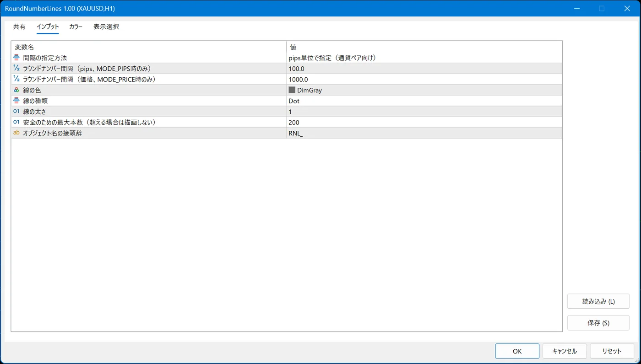Confirm settings with the OK button
Viewport: 641px width, 364px height.
click(517, 351)
